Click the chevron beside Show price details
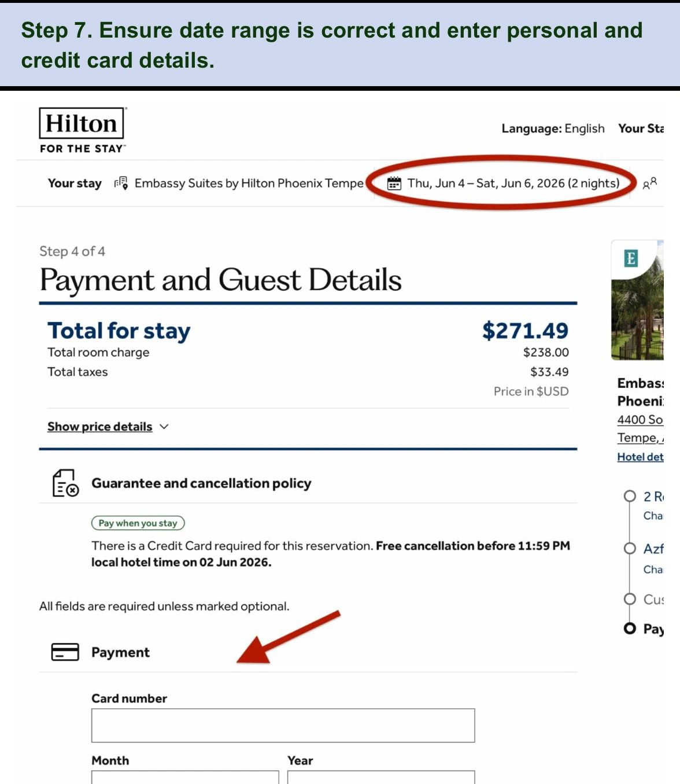The image size is (680, 784). point(164,427)
